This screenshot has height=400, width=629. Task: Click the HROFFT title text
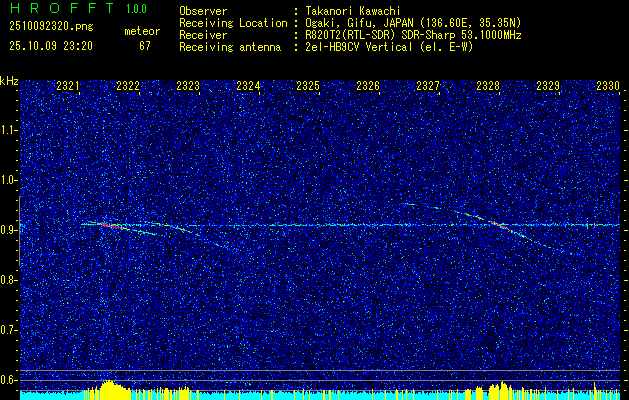coord(62,8)
